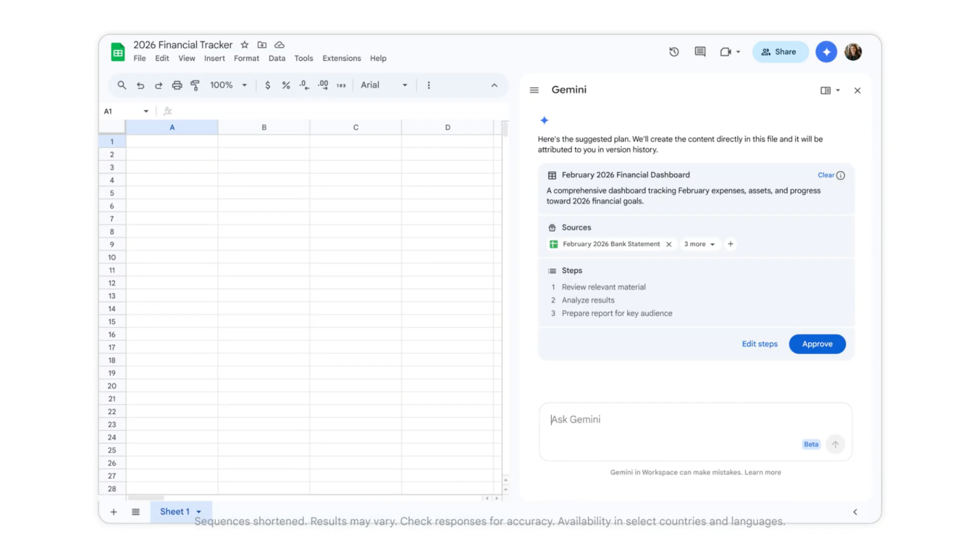Screen dimensions: 980x551
Task: Open more number formats (123)
Action: [x=342, y=85]
